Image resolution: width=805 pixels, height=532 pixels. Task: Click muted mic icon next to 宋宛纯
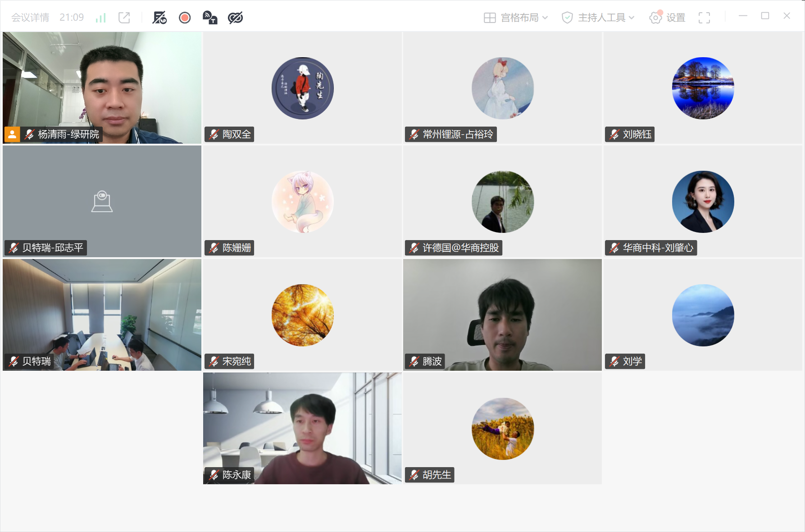(214, 361)
